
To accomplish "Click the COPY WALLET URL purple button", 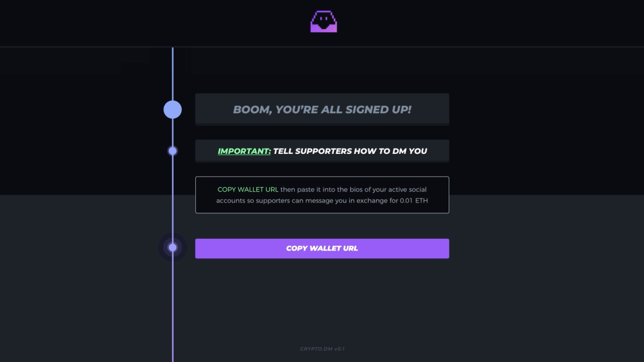I will tap(322, 248).
